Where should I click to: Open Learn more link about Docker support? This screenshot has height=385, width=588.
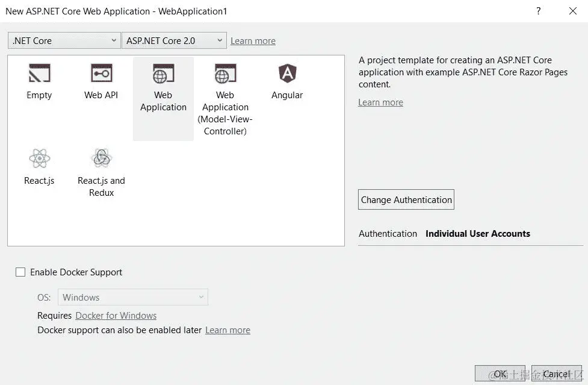point(227,330)
